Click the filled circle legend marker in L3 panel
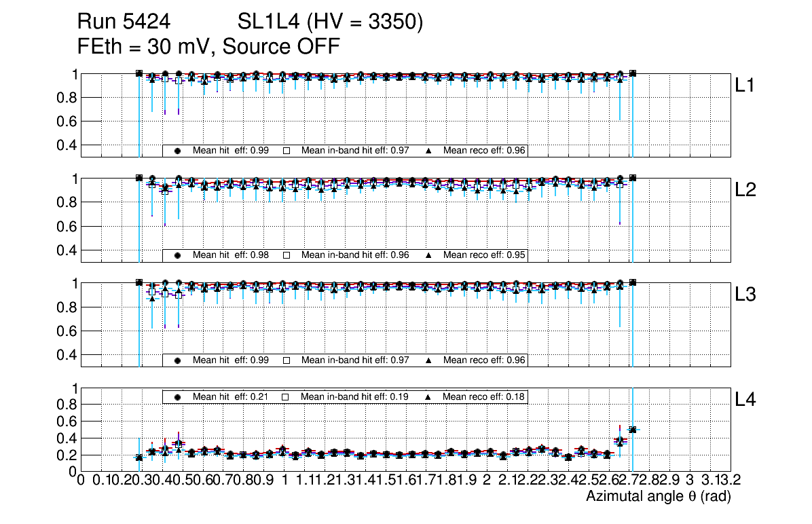This screenshot has height=524, width=812. pyautogui.click(x=177, y=360)
